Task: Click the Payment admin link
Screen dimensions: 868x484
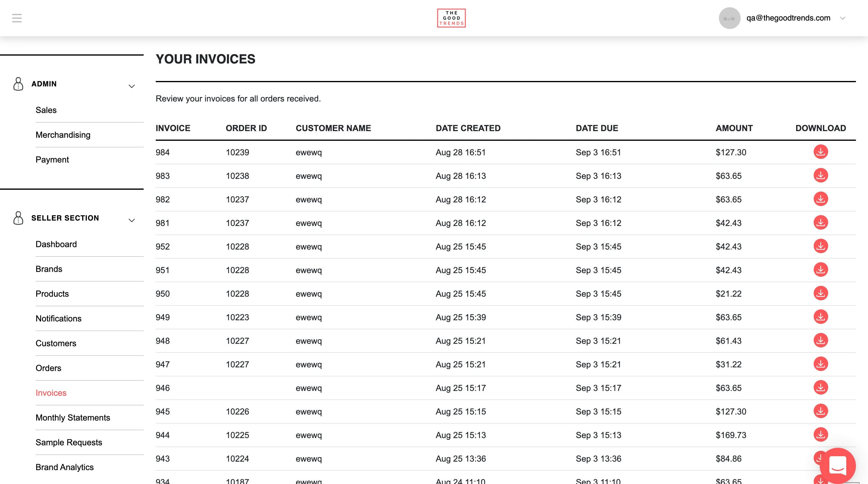Action: (x=52, y=160)
